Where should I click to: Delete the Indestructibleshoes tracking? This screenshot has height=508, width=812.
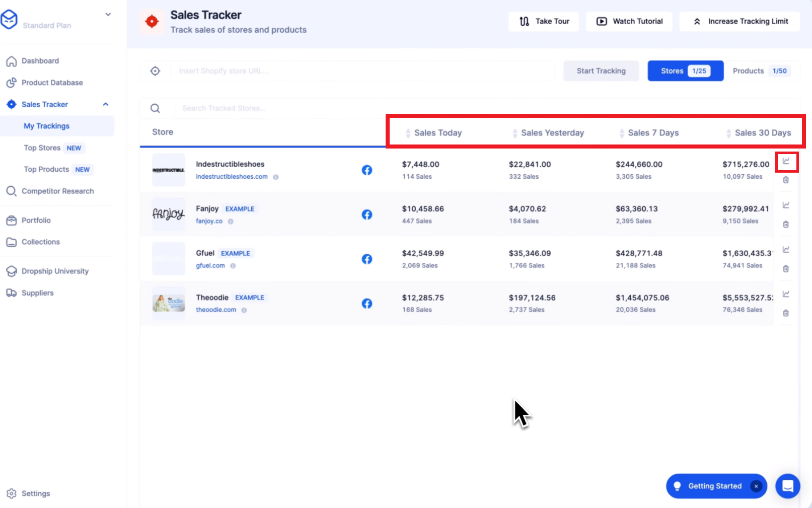tap(786, 180)
